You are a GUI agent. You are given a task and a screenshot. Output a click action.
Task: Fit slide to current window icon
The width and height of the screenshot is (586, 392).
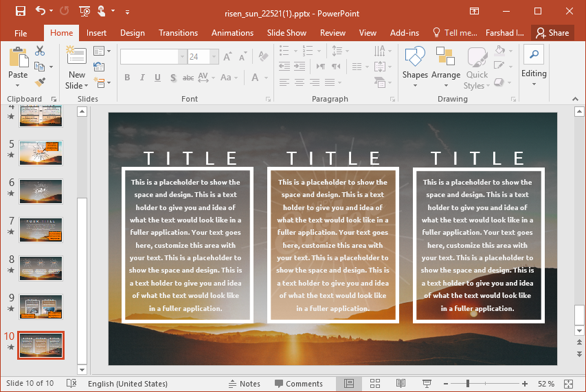[x=568, y=384]
